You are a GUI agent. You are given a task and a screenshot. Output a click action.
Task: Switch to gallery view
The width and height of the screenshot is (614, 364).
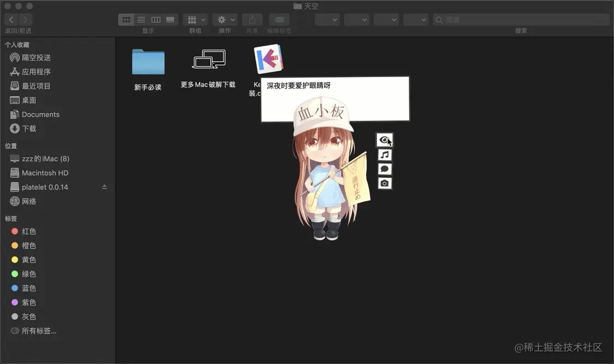(x=170, y=20)
